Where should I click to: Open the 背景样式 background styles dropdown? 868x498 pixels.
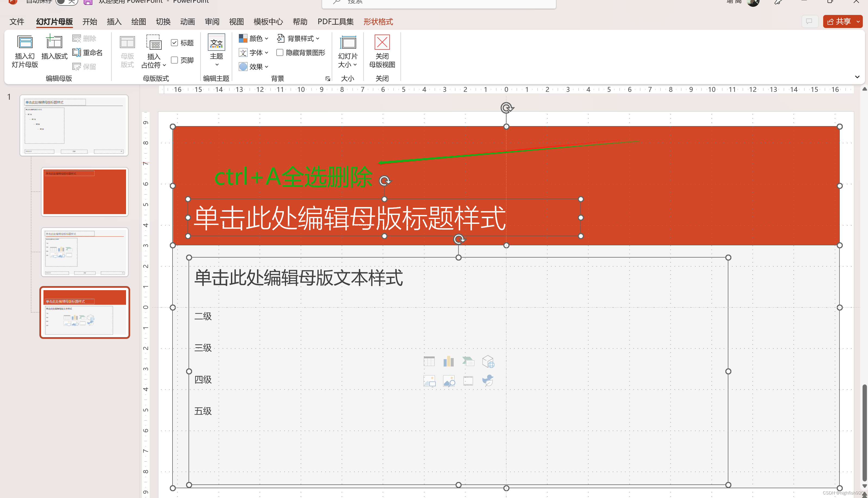[298, 38]
